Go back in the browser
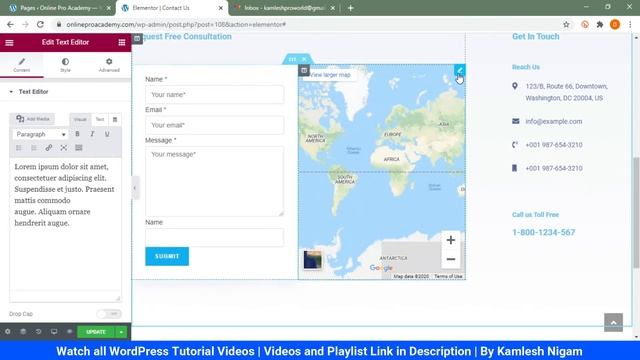Screen dimensions: 640x360 (10, 24)
